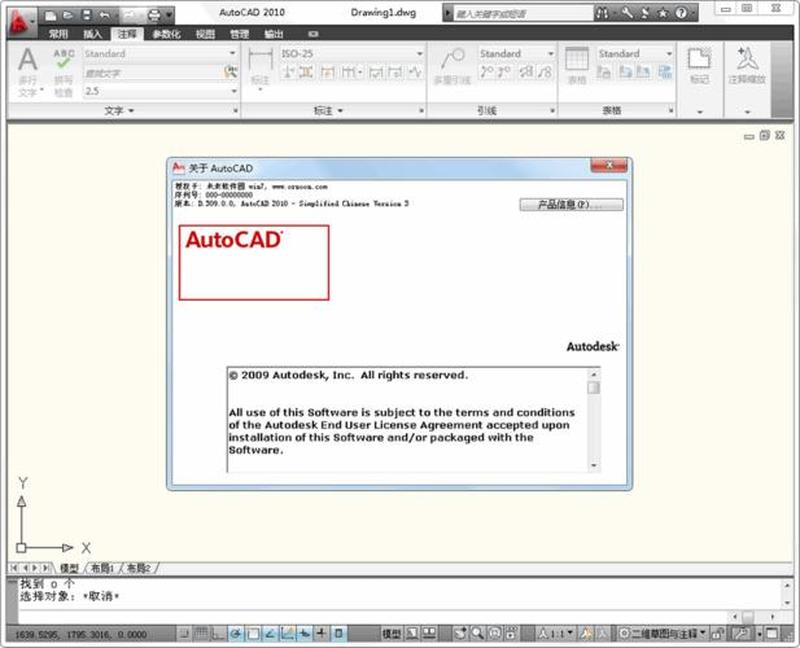800x648 pixels.
Task: Open the Help question mark icon
Action: coord(682,13)
